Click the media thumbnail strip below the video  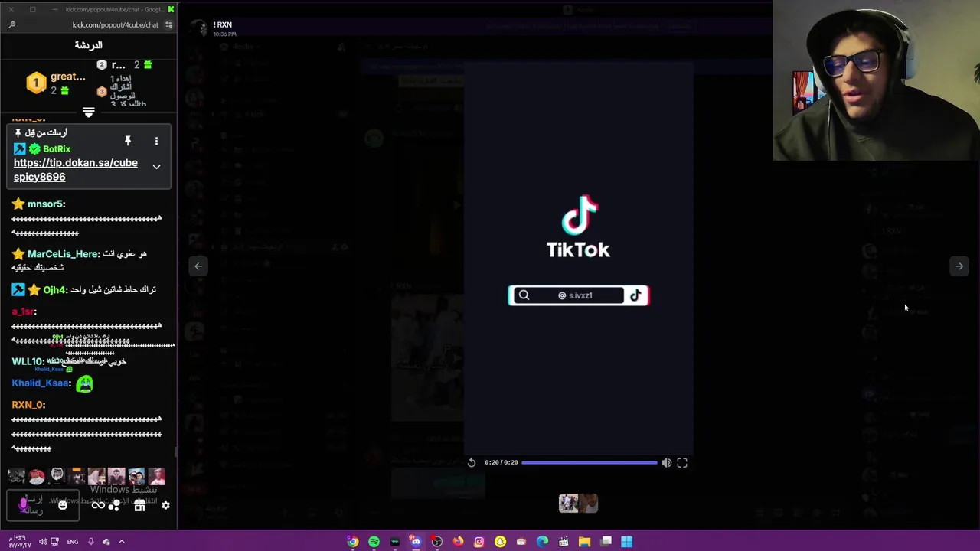(578, 503)
